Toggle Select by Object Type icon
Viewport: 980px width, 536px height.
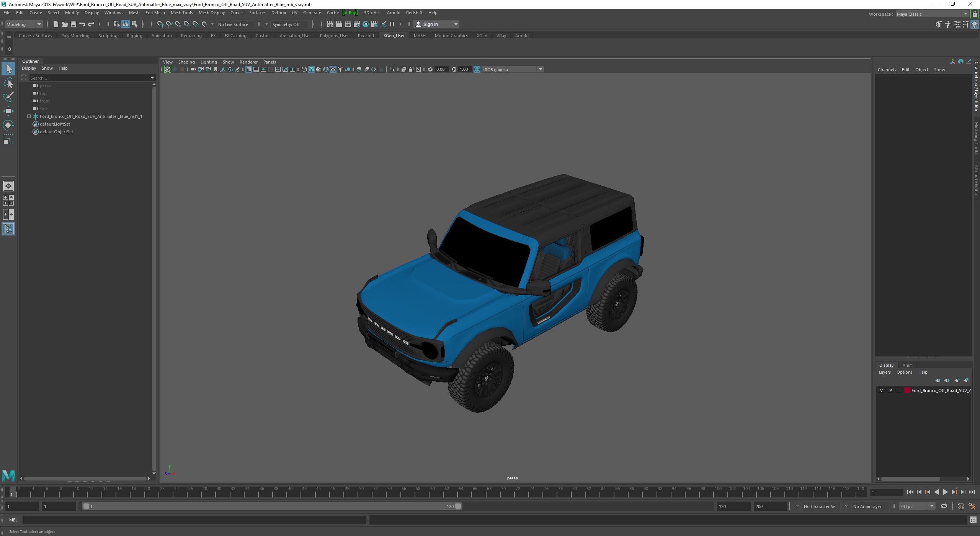click(x=126, y=24)
